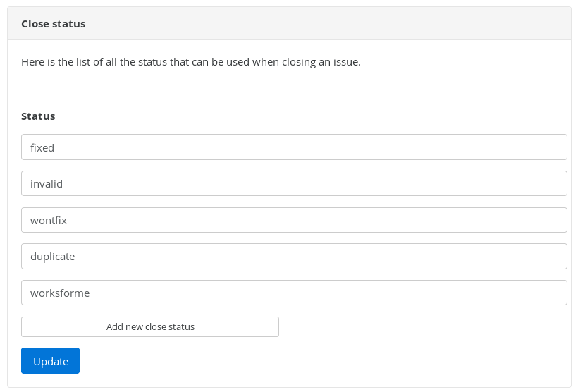This screenshot has height=392, width=578.
Task: Save close status changes with Update
Action: (x=50, y=361)
